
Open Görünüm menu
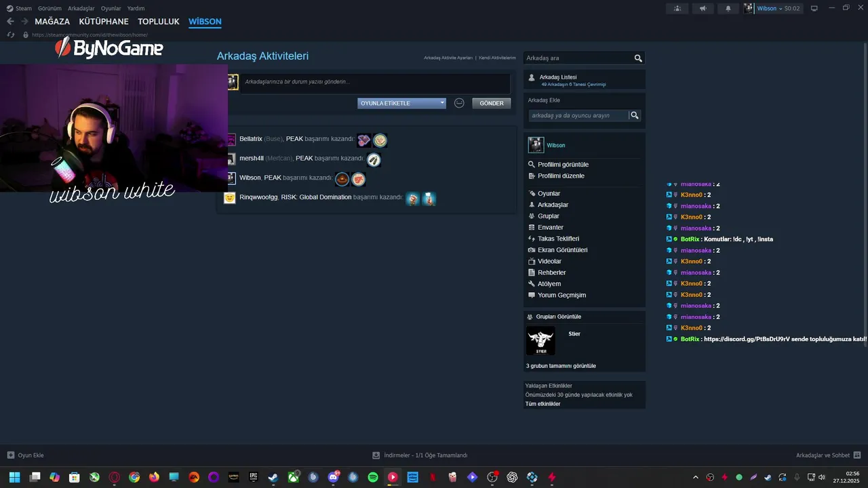click(50, 9)
